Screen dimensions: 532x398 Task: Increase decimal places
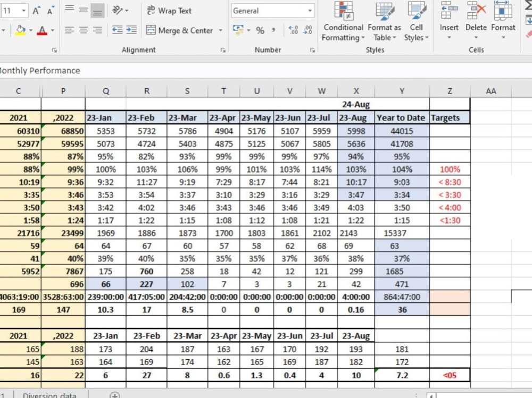[x=293, y=30]
